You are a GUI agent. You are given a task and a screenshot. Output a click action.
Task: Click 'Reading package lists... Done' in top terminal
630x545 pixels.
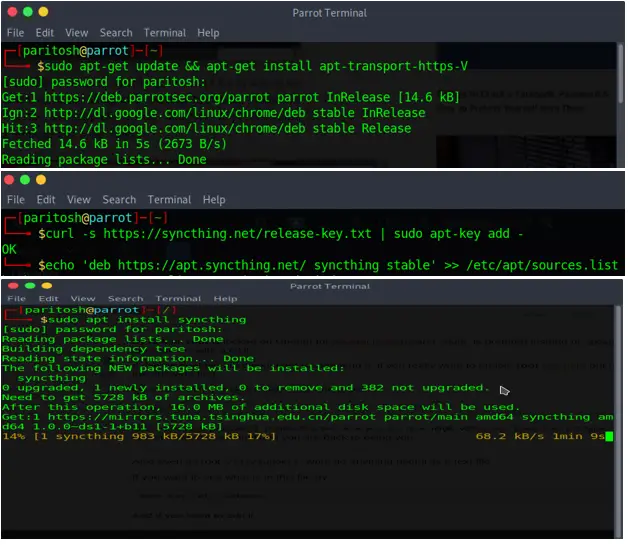tap(104, 160)
